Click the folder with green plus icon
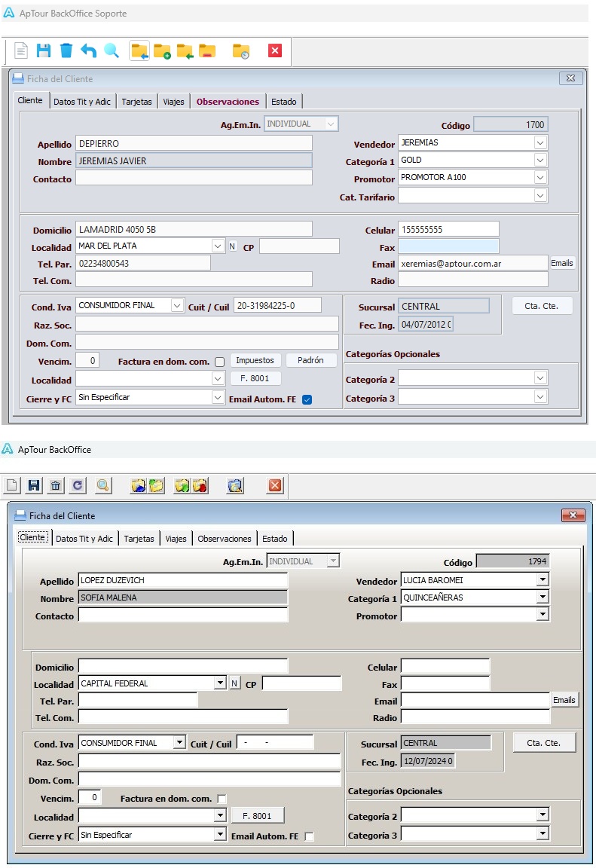Screen dimensions: 596x868 point(162,51)
